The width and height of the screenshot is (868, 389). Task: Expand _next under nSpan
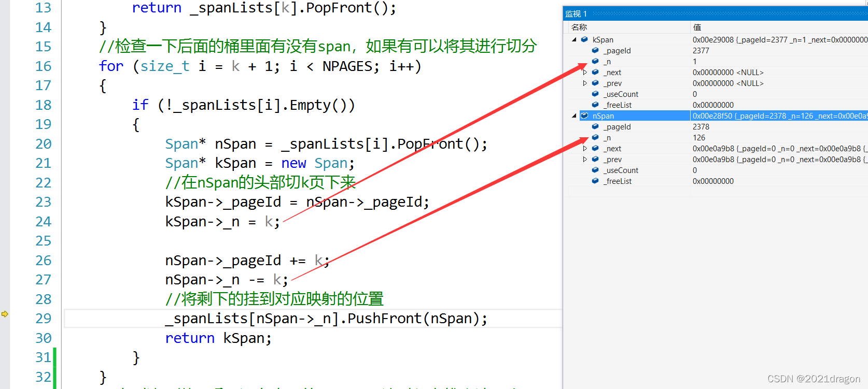pos(585,148)
